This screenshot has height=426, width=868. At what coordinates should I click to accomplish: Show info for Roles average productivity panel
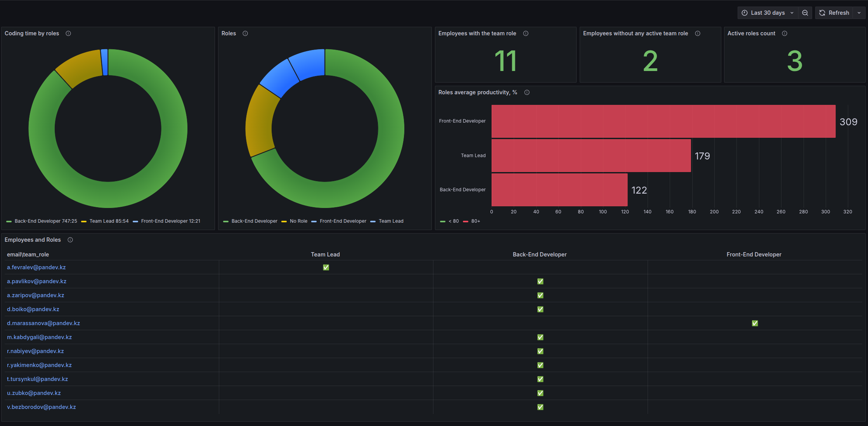(x=527, y=92)
